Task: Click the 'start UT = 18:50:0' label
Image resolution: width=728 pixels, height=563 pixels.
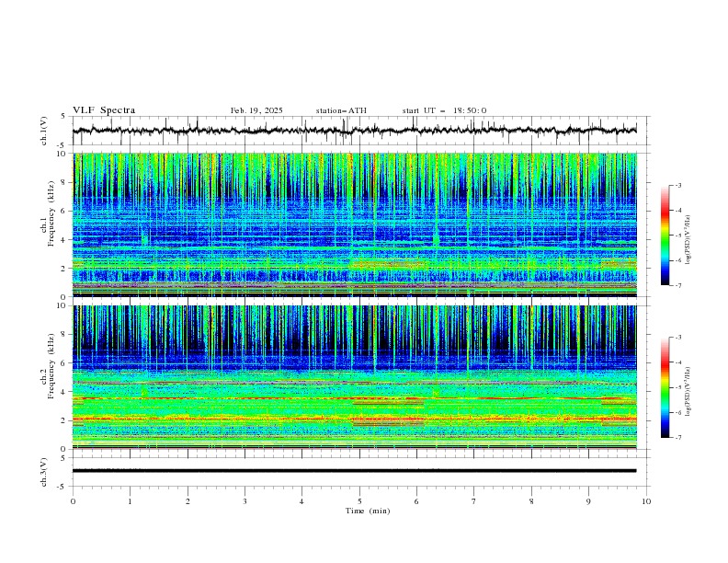Action: 444,110
